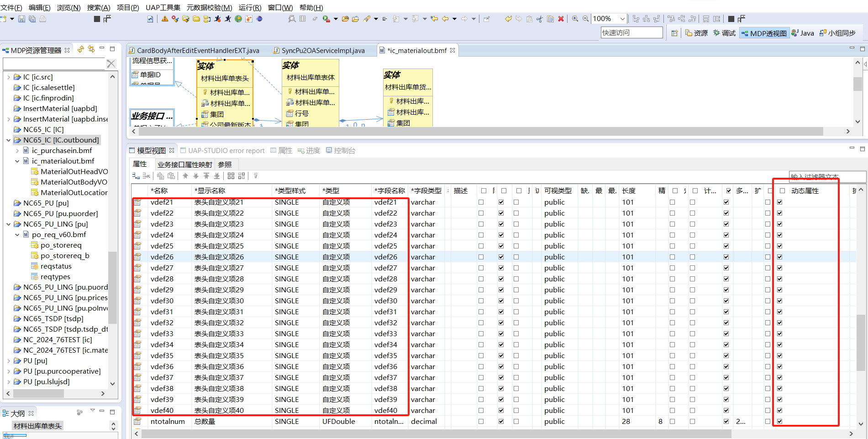Click the zoom out magnifier icon
This screenshot has width=868, height=439.
tap(586, 19)
